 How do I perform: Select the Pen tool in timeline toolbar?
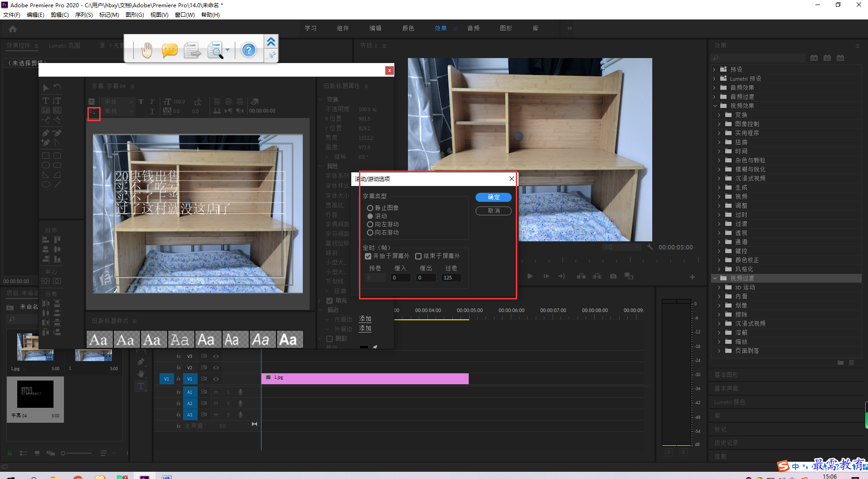pos(141,362)
